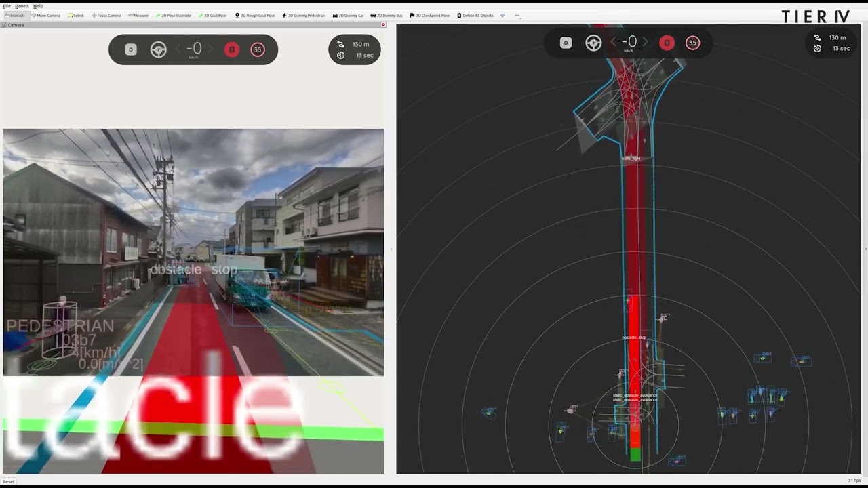Click steering wheel icon in Camera overlay
868x488 pixels.
click(x=159, y=49)
